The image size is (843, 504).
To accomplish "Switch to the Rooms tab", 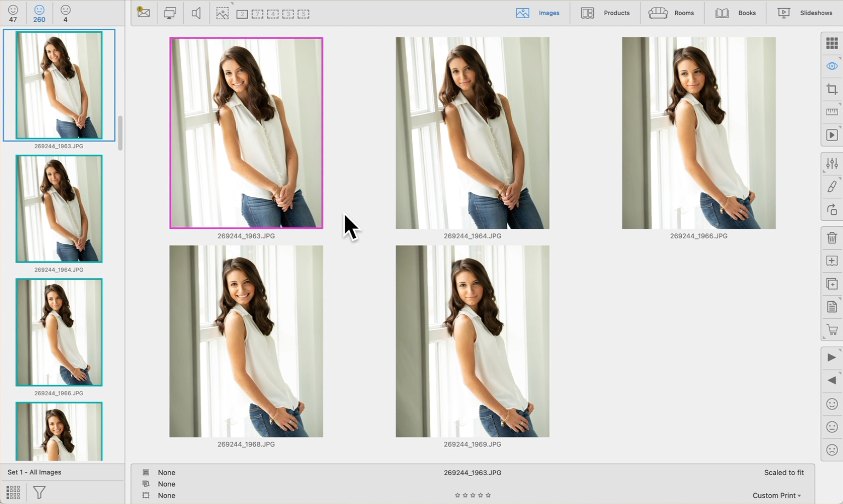I will point(671,13).
